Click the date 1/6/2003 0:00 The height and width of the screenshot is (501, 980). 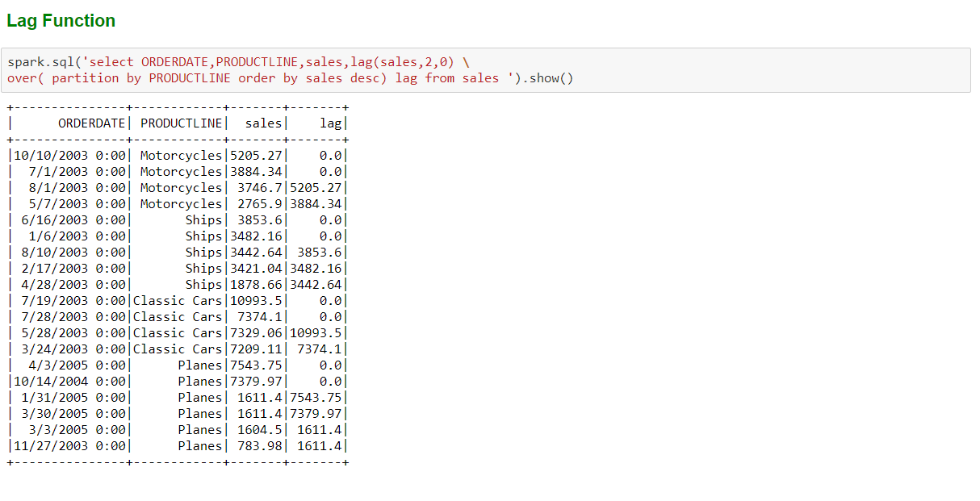[x=77, y=236]
